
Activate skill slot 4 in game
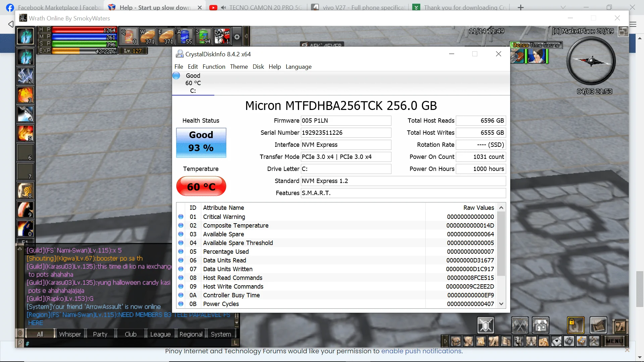pos(25,114)
